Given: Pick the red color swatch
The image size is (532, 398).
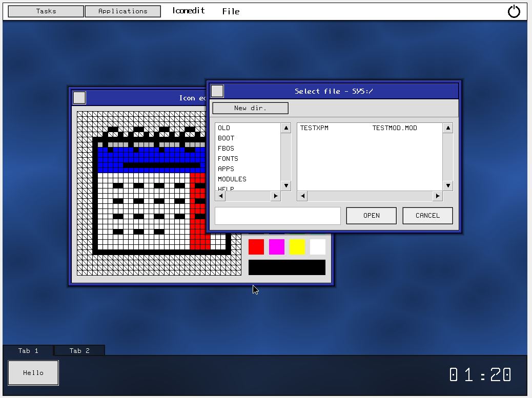Looking at the screenshot, I should [256, 246].
